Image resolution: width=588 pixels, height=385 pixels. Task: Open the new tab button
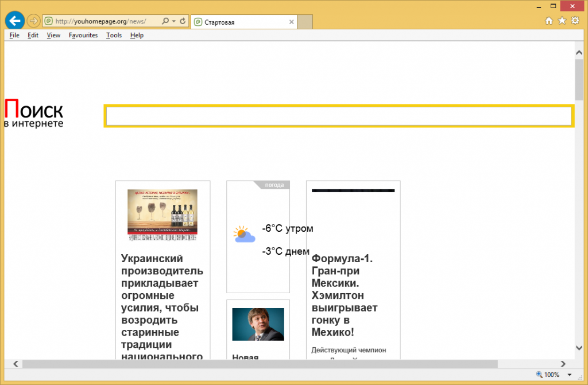point(305,22)
